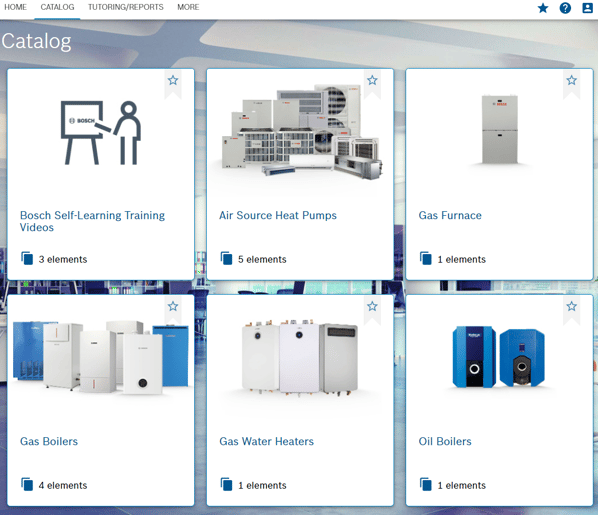Open Air Source Heat Pumps title link
Image resolution: width=598 pixels, height=515 pixels.
pyautogui.click(x=278, y=216)
